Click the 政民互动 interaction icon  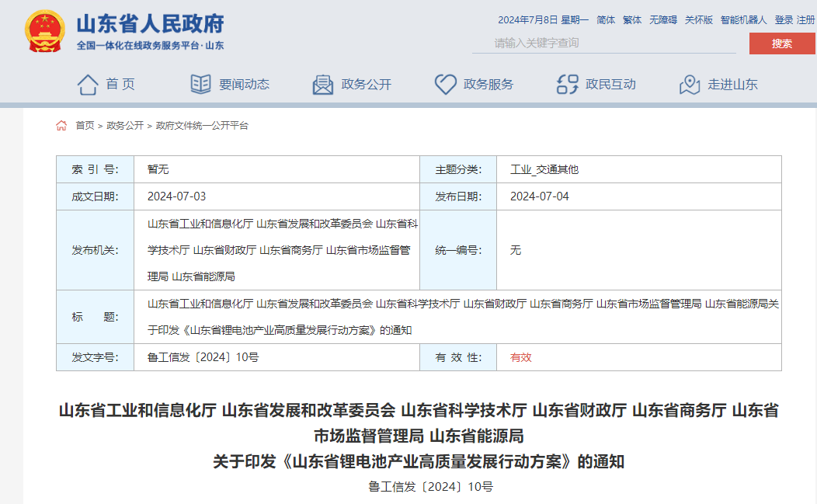coord(568,85)
